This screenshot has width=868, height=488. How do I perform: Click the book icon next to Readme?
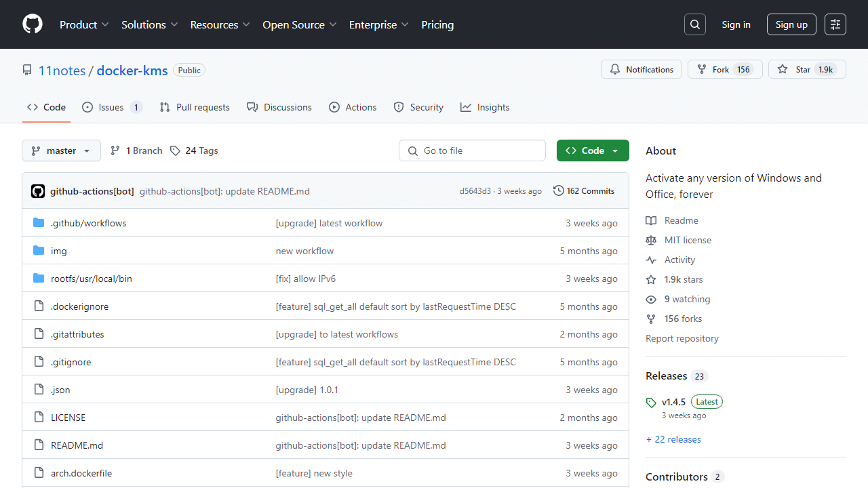point(651,220)
